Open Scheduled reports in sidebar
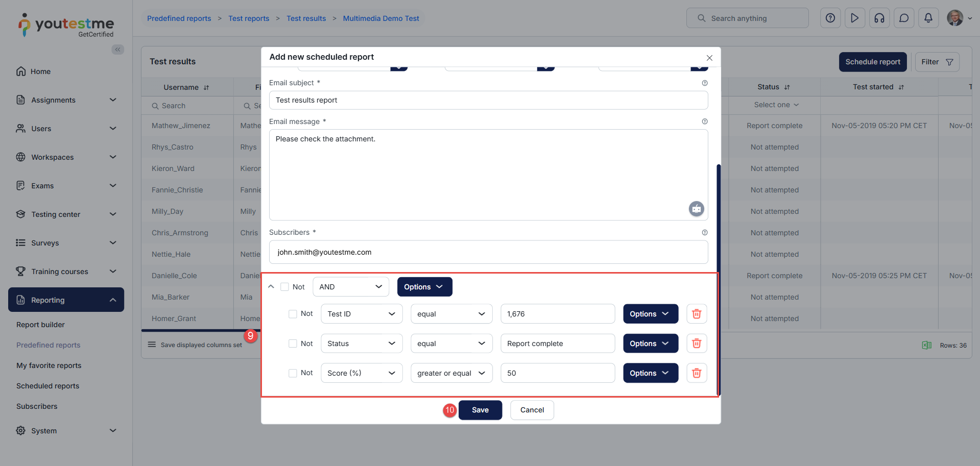 tap(47, 386)
